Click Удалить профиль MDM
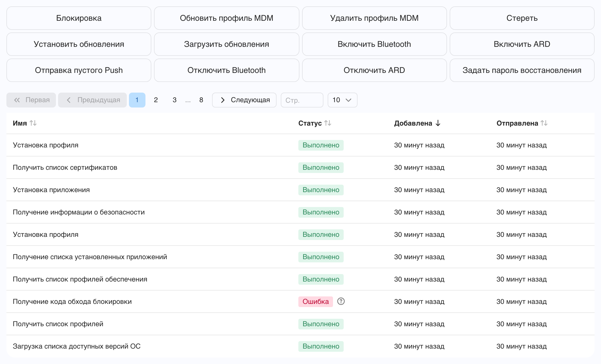 pyautogui.click(x=374, y=18)
